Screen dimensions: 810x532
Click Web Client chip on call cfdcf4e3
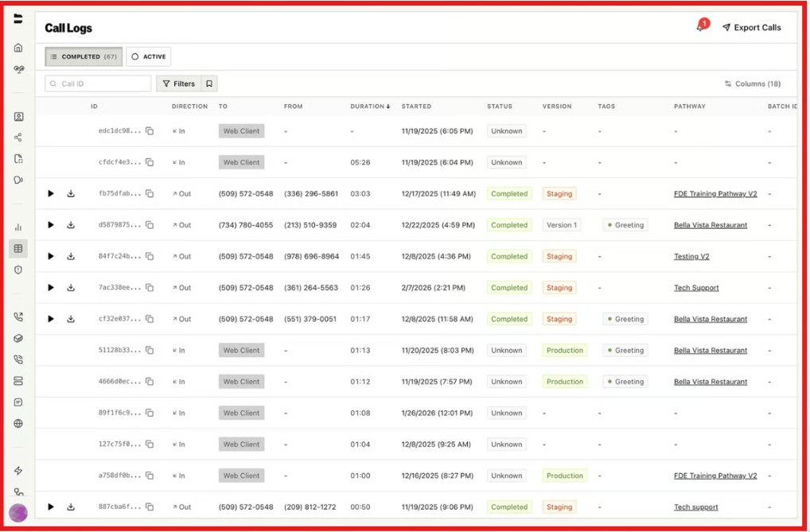pyautogui.click(x=241, y=162)
